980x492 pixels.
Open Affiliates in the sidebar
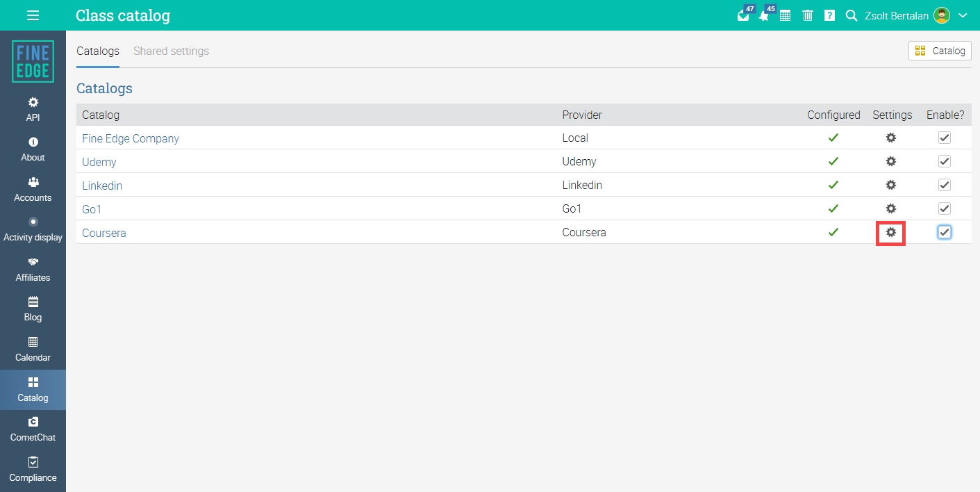click(x=33, y=270)
